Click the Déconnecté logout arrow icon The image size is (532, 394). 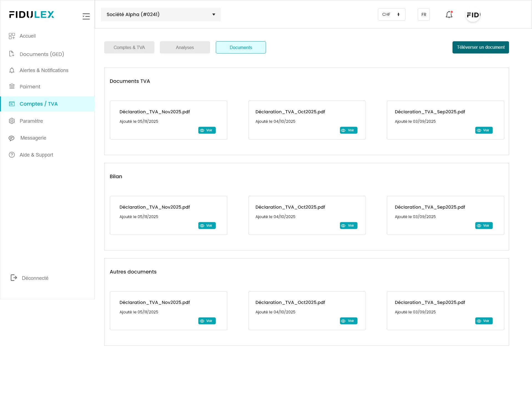coord(14,278)
